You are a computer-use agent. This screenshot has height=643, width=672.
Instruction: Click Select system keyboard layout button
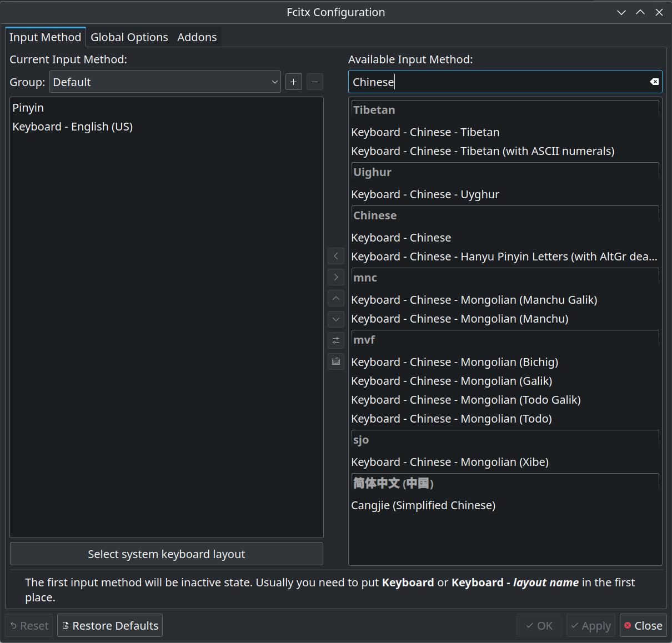167,554
